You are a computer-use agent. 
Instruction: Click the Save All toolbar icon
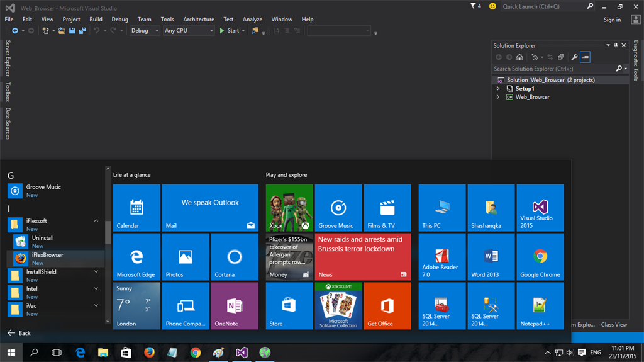click(82, 31)
